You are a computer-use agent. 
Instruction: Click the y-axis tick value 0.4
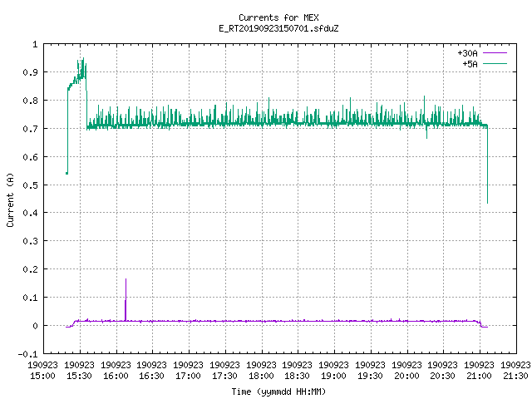(x=30, y=213)
